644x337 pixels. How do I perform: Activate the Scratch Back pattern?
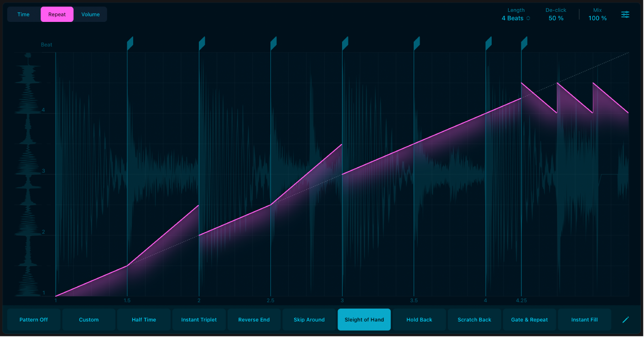474,319
